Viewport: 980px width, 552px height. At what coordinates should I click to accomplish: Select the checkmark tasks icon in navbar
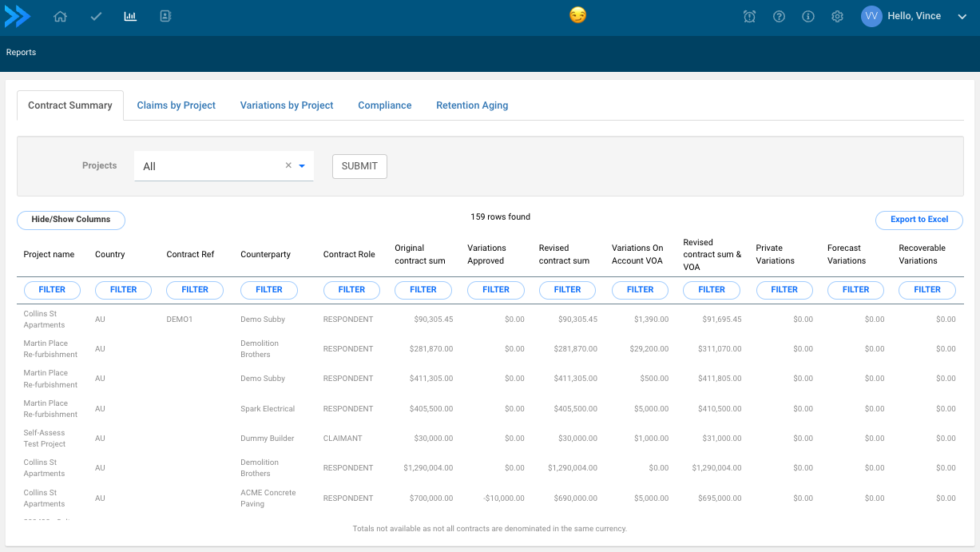pos(96,16)
